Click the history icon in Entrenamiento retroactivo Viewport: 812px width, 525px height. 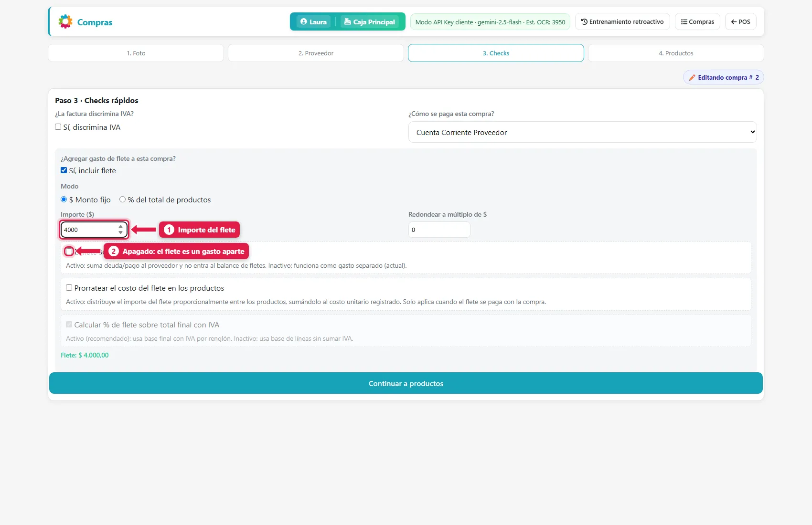(x=584, y=21)
